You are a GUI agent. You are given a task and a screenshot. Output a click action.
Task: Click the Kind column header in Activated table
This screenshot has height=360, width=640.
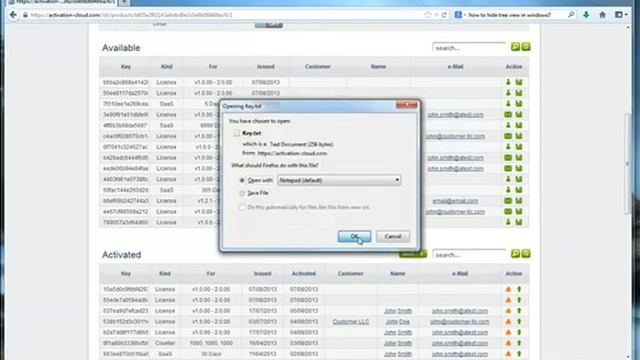click(x=165, y=273)
